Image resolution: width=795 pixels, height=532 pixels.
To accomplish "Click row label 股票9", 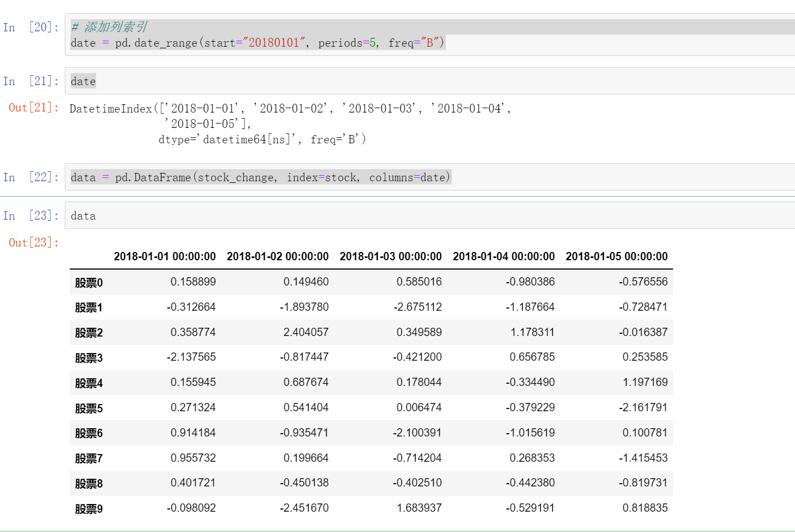I will pyautogui.click(x=89, y=509).
